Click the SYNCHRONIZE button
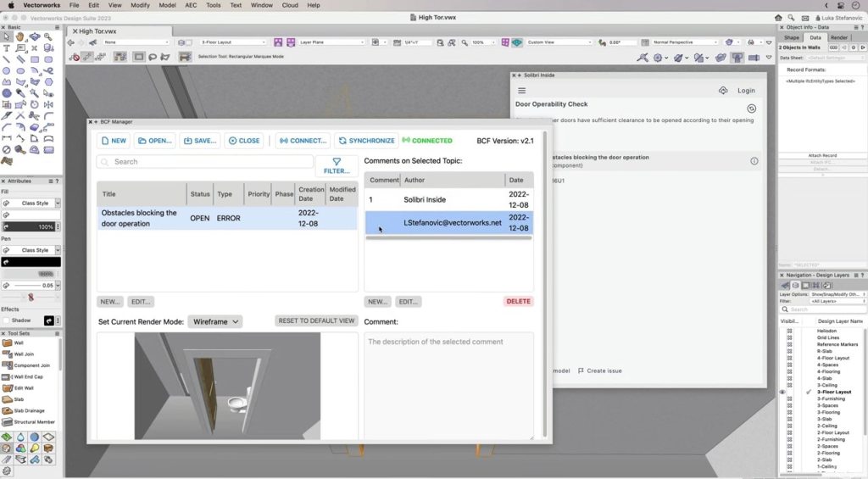 click(x=366, y=141)
